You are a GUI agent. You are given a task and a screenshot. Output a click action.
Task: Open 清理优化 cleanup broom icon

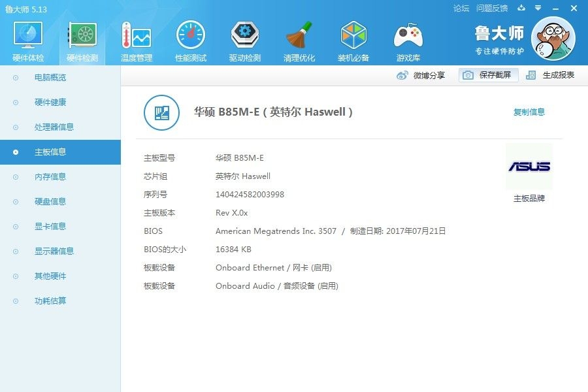pyautogui.click(x=299, y=41)
